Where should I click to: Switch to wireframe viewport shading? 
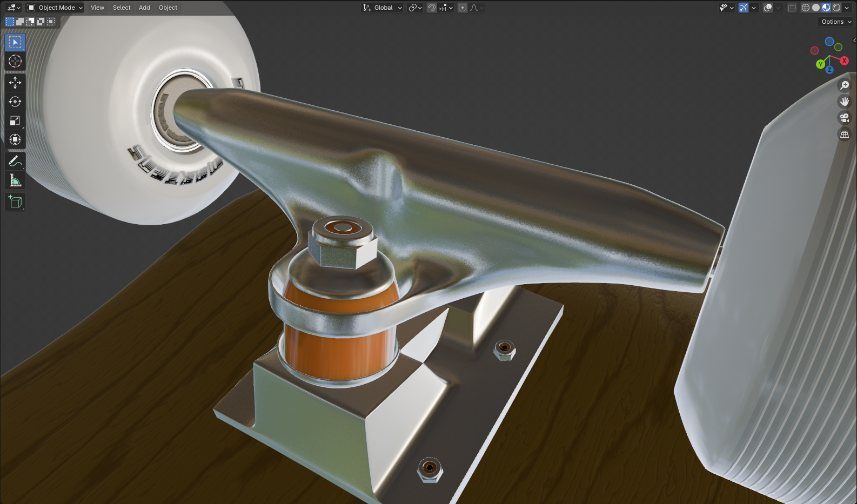coord(806,8)
